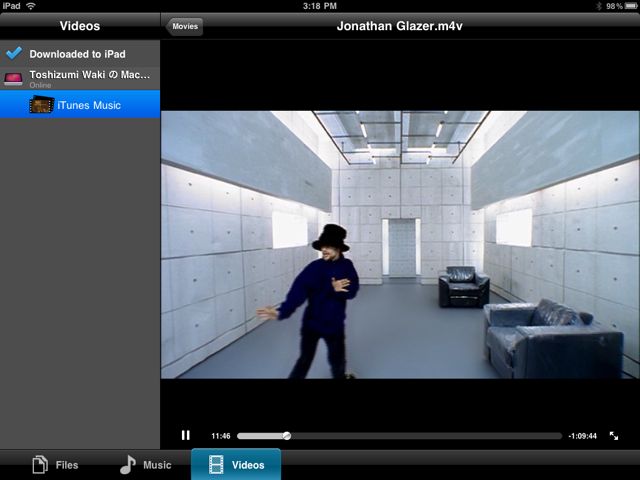640x480 pixels.
Task: Select Toshizumi Waki's Mac source
Action: point(80,78)
